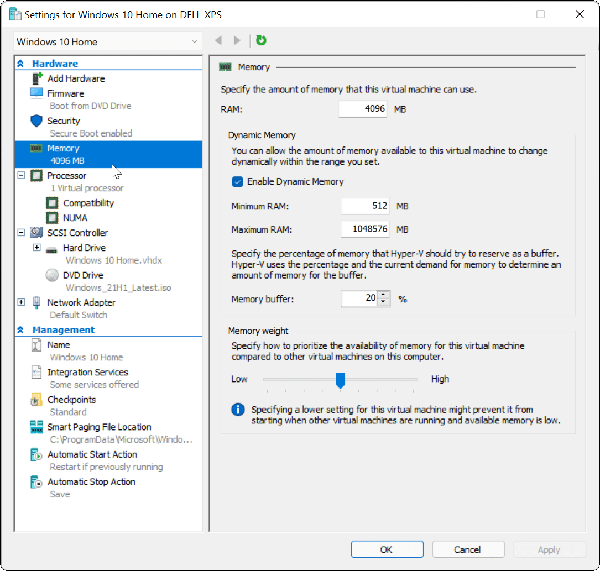
Task: Click the Automatic Start Action icon
Action: click(x=36, y=455)
